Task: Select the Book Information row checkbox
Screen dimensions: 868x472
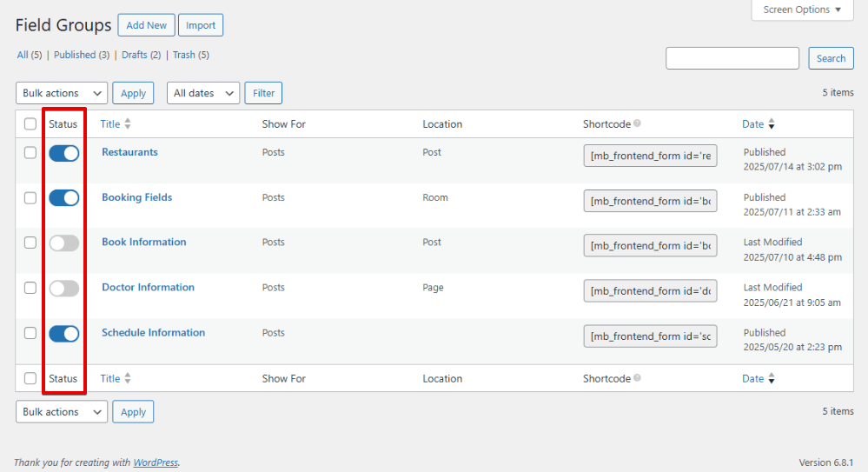Action: click(30, 243)
